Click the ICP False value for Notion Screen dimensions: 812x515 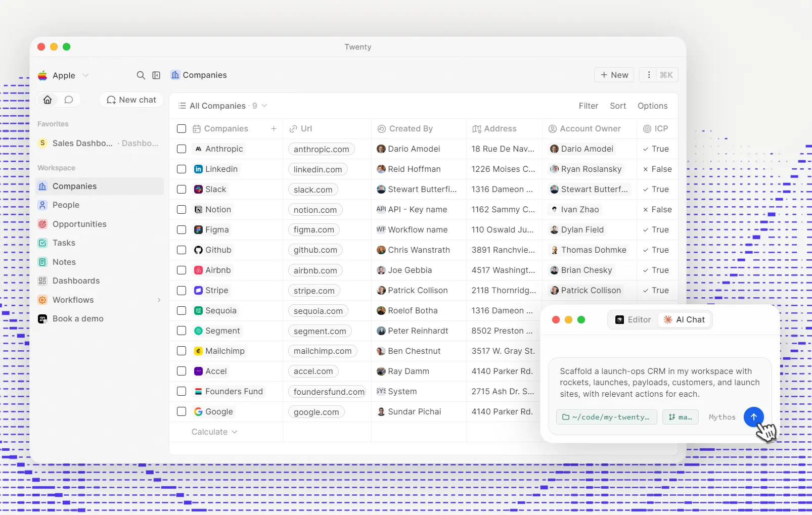(x=657, y=210)
